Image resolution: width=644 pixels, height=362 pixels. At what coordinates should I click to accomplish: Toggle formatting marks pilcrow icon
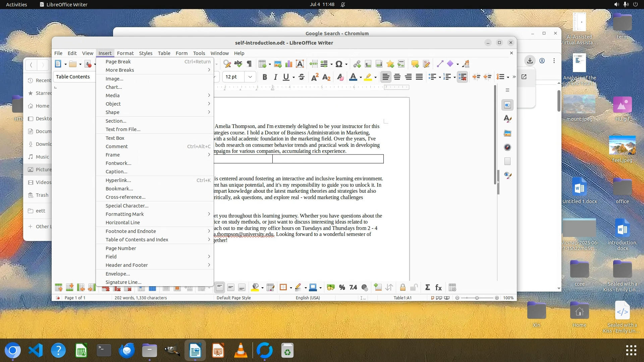tap(249, 64)
